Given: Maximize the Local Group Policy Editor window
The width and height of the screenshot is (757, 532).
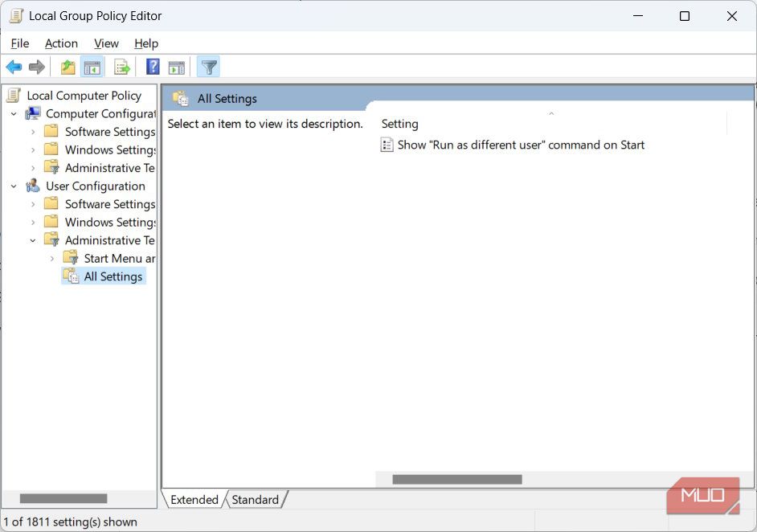Looking at the screenshot, I should 685,16.
